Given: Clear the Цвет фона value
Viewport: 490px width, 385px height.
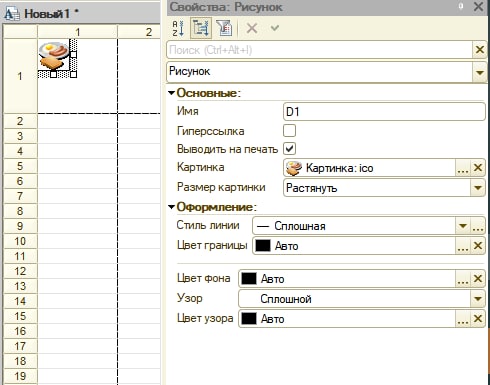Looking at the screenshot, I should pyautogui.click(x=478, y=279).
